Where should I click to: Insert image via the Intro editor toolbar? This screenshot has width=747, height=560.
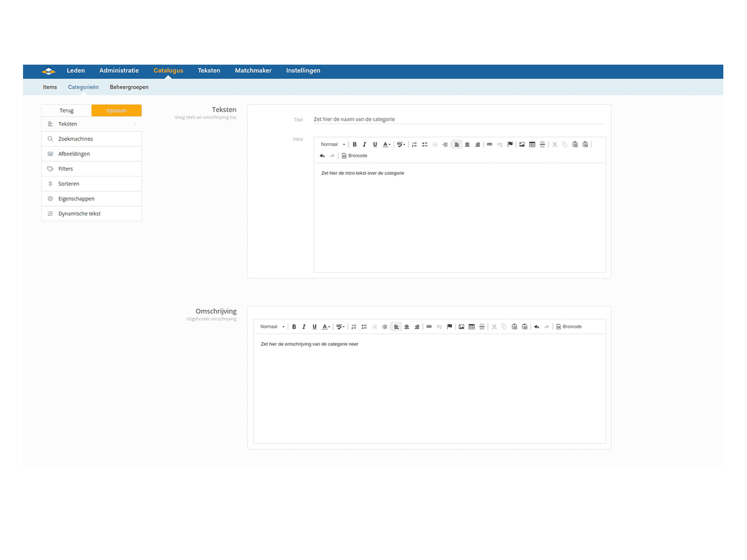[522, 144]
